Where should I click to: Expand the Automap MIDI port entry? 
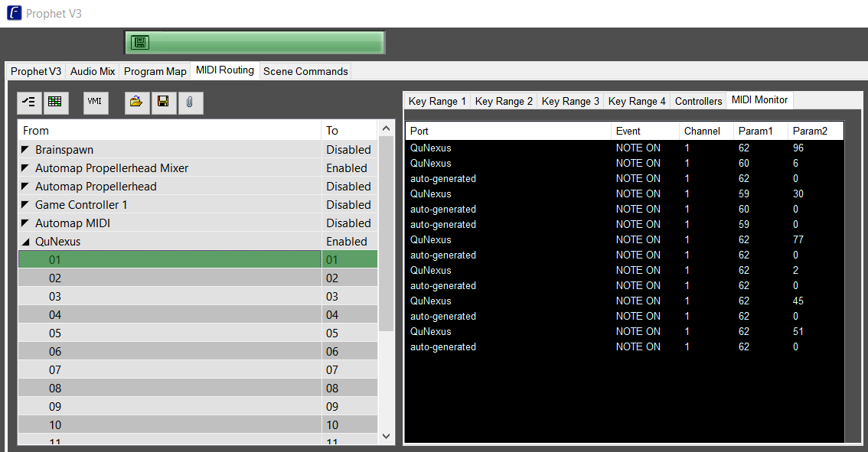click(x=25, y=223)
